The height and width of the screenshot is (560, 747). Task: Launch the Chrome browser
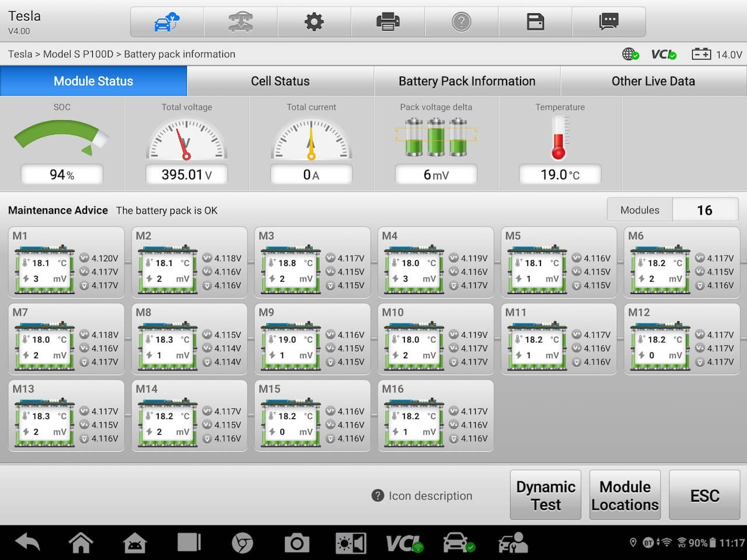coord(242,543)
